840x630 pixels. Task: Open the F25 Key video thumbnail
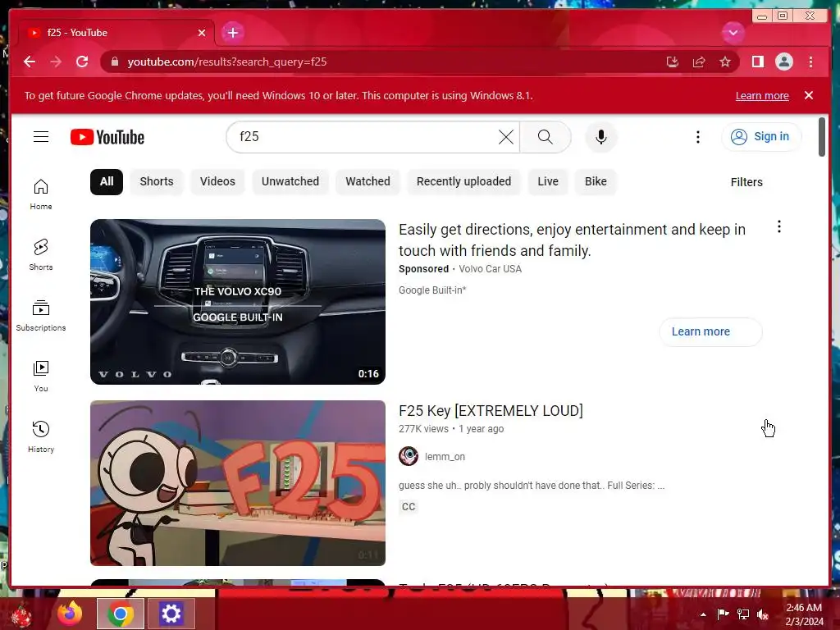[238, 483]
